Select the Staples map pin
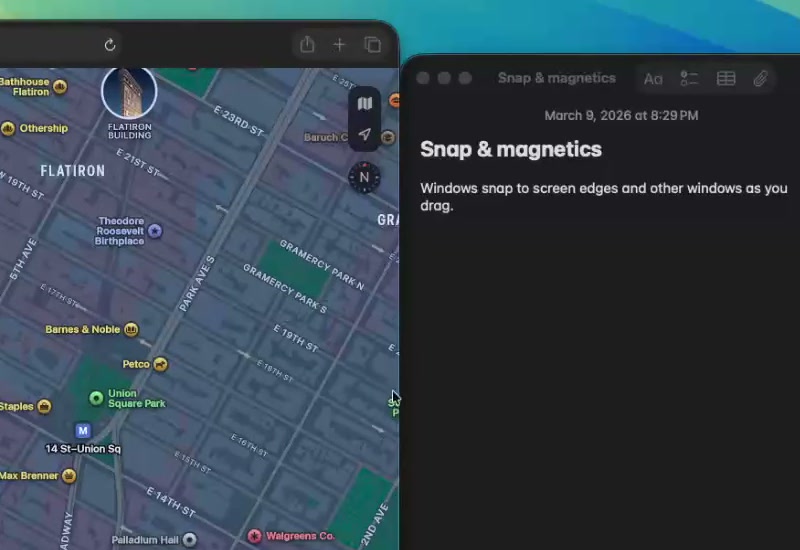 click(44, 407)
